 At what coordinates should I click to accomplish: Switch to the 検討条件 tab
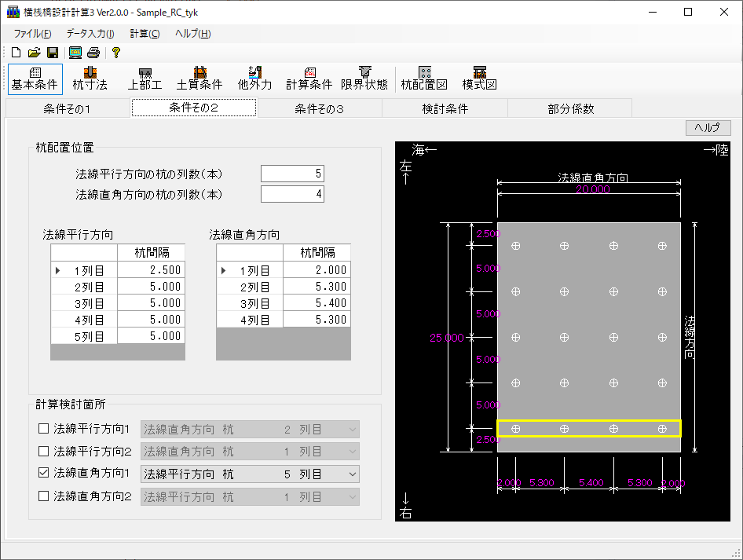click(445, 109)
